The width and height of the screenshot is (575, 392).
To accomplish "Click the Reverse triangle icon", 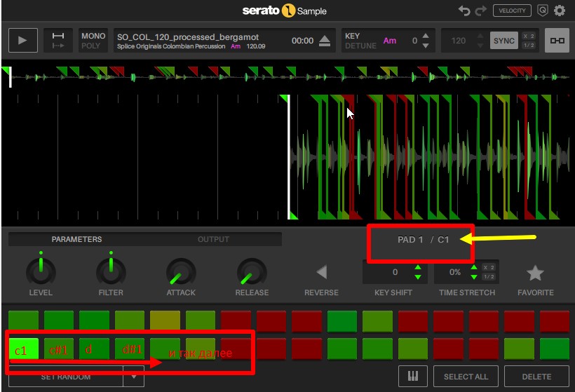I will 321,272.
